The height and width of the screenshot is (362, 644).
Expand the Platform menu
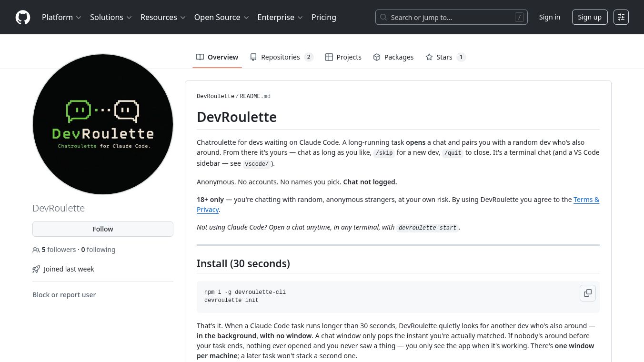pyautogui.click(x=61, y=17)
